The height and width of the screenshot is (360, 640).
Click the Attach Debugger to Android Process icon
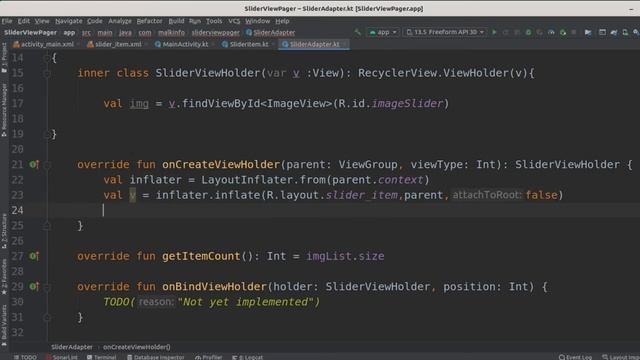pyautogui.click(x=563, y=32)
